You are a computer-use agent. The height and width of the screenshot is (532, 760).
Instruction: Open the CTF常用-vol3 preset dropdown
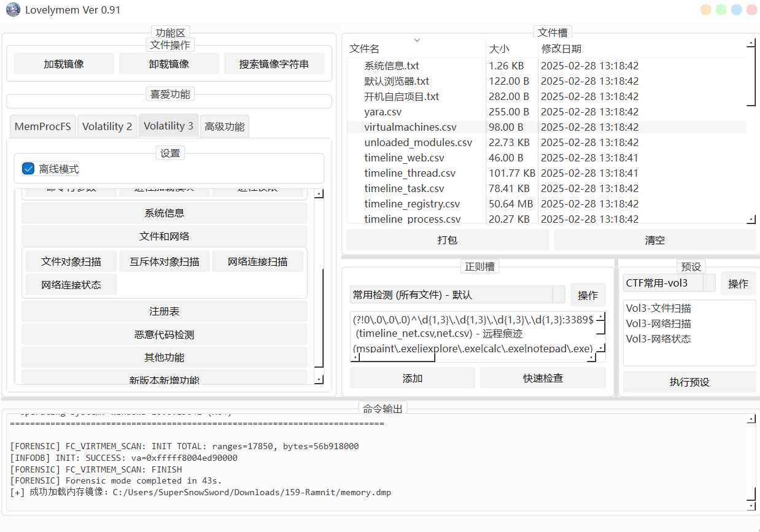(x=669, y=283)
